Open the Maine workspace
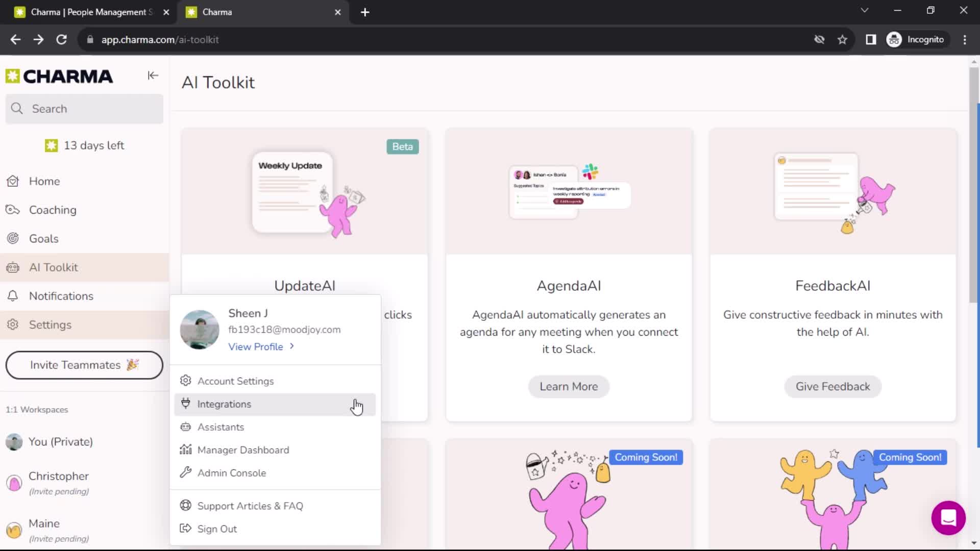The image size is (980, 551). [x=84, y=530]
